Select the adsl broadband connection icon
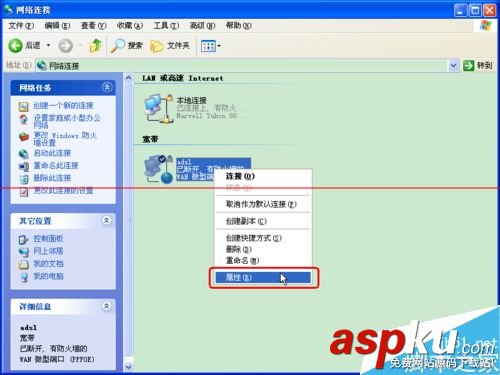500x375 pixels. pyautogui.click(x=159, y=169)
